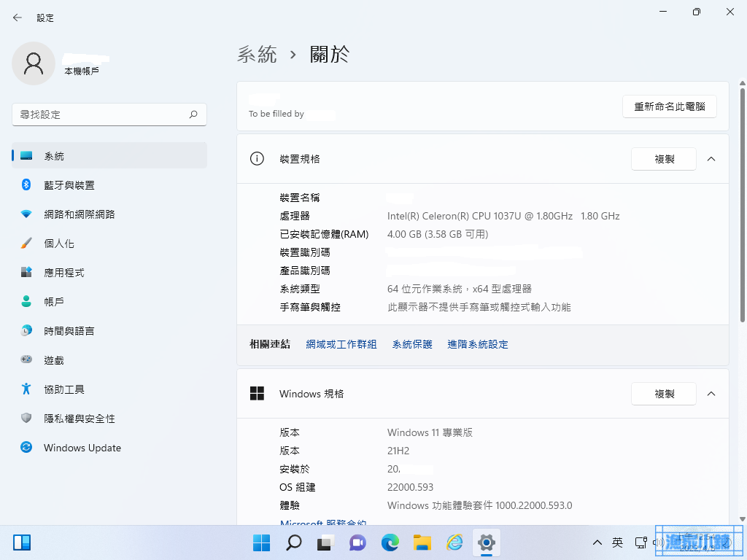Open Windows Update in sidebar

pos(109,448)
